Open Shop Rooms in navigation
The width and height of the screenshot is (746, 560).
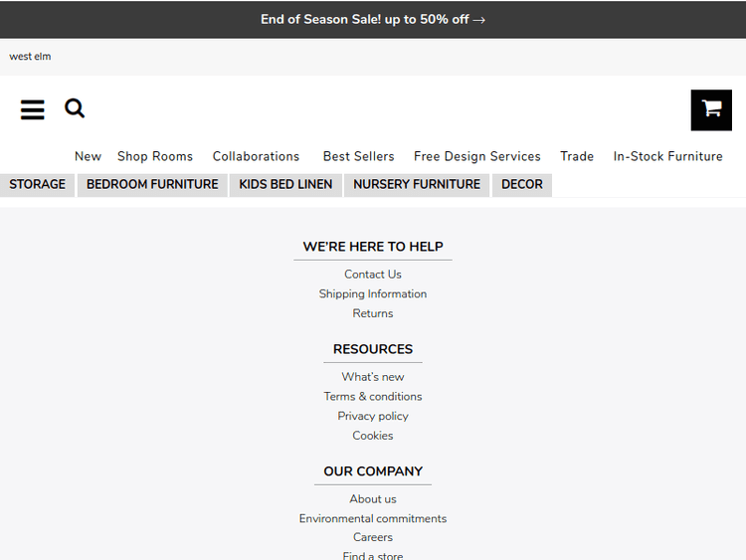click(x=155, y=156)
